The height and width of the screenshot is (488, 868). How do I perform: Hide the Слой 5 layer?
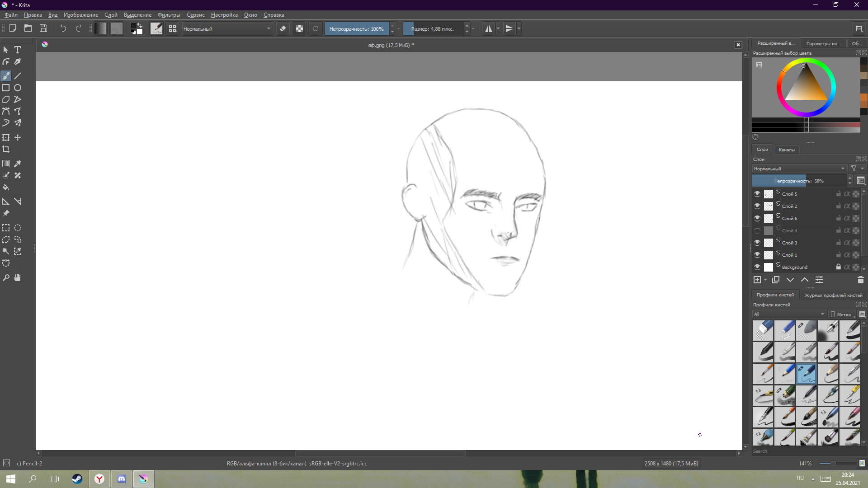(x=757, y=194)
